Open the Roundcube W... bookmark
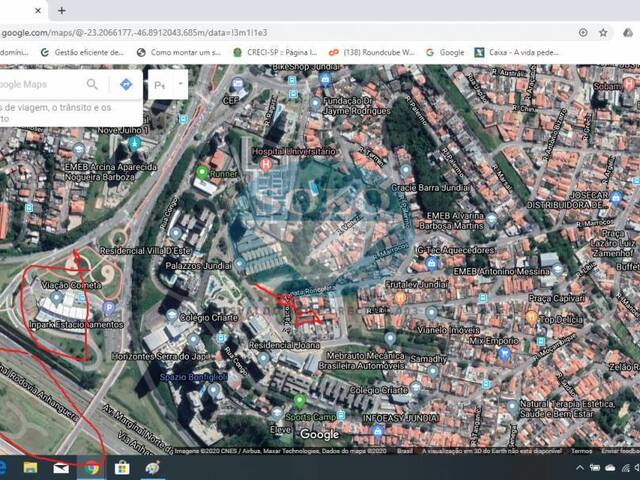Image resolution: width=640 pixels, height=480 pixels. [372, 52]
